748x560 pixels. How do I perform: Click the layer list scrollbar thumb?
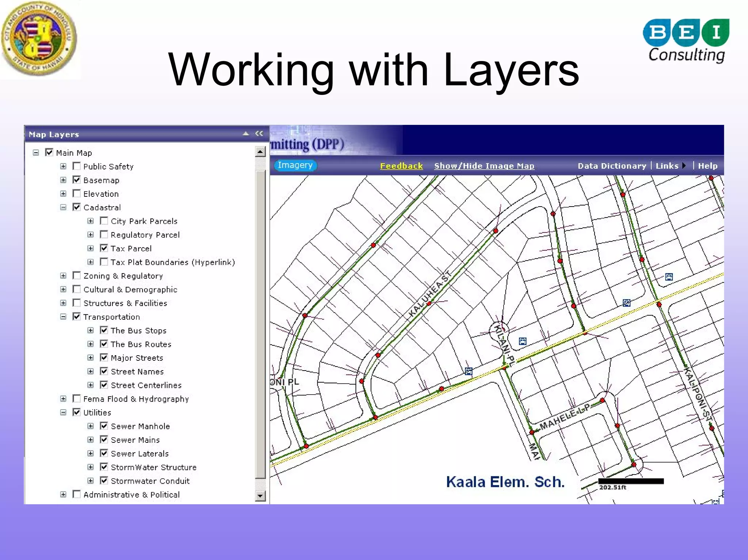coord(260,324)
